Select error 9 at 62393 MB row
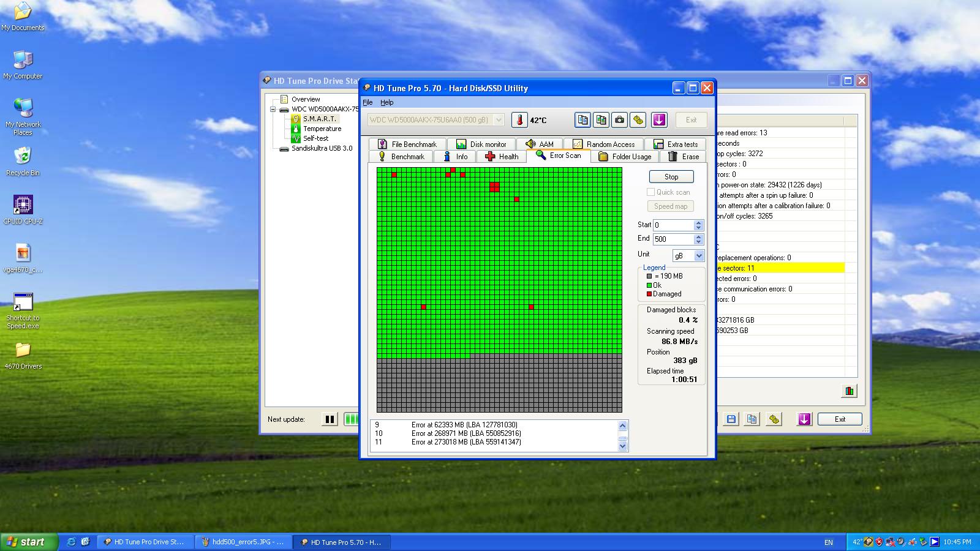Viewport: 980px width, 551px height. 494,425
